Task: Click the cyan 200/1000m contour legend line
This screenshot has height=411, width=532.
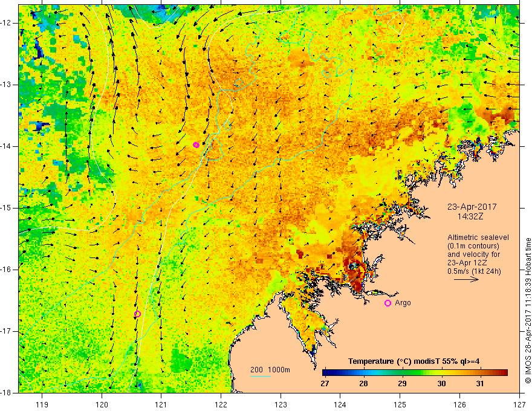Action: pyautogui.click(x=260, y=376)
